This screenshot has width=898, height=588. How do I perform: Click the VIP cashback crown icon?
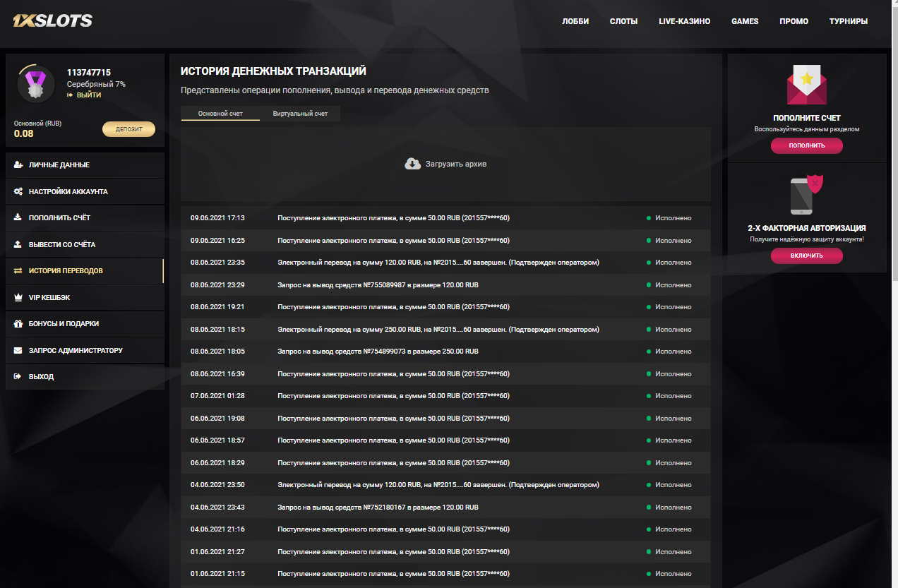point(18,297)
